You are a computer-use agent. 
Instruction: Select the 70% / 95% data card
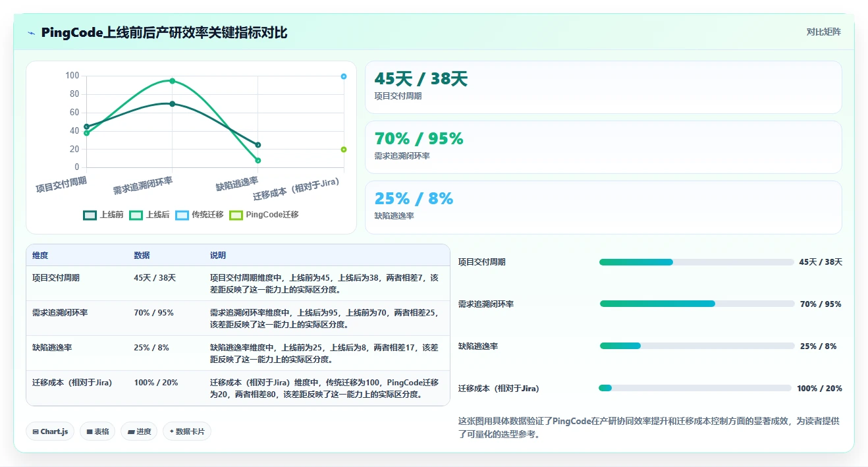(603, 148)
